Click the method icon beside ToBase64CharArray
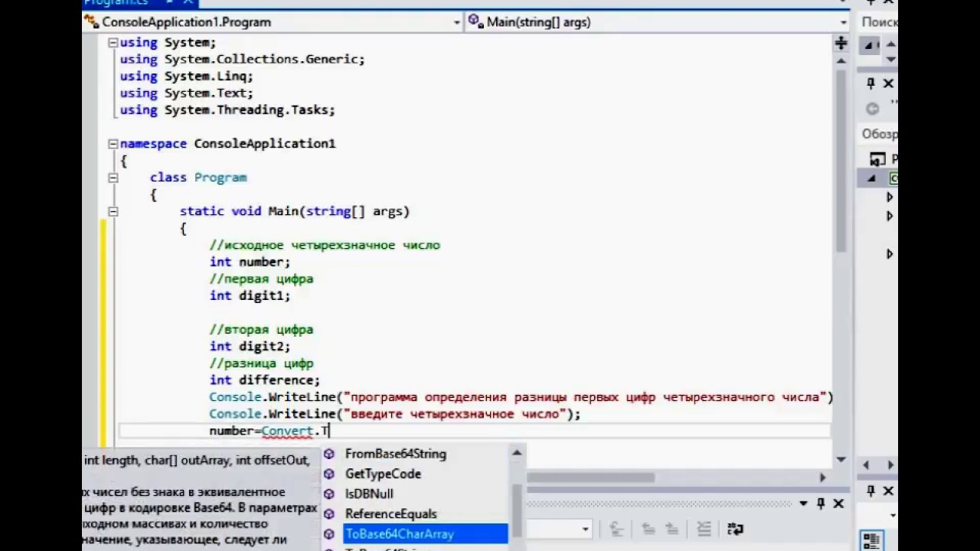The height and width of the screenshot is (551, 980). pyautogui.click(x=329, y=534)
